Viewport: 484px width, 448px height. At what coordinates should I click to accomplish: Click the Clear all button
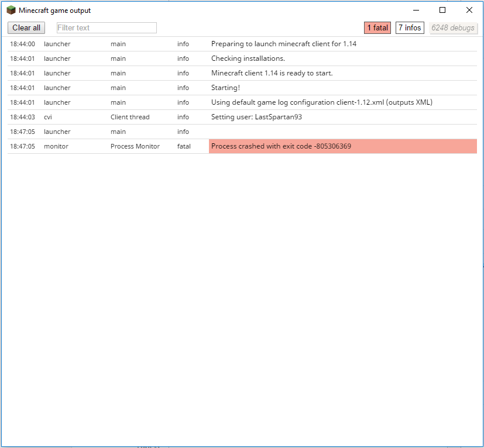coord(26,27)
